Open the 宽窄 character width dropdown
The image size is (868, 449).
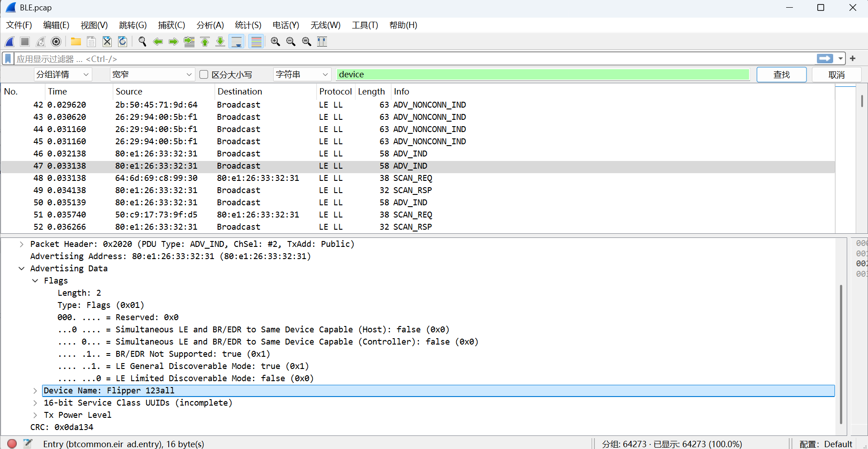tap(152, 75)
